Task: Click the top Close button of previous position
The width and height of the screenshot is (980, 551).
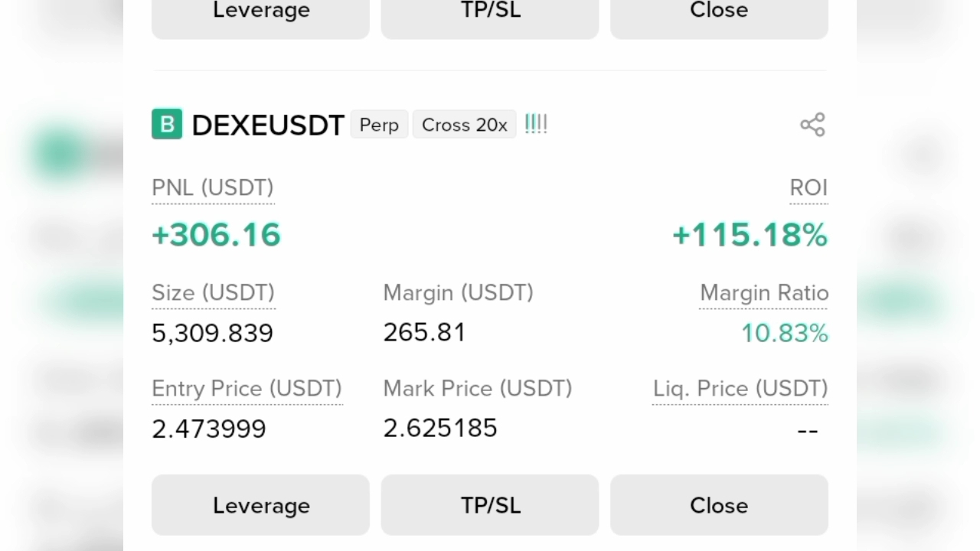Action: [719, 15]
